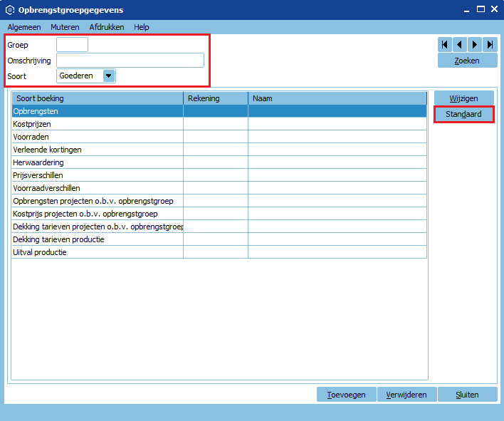This screenshot has height=421, width=504.
Task: Open the Help menu
Action: (142, 27)
